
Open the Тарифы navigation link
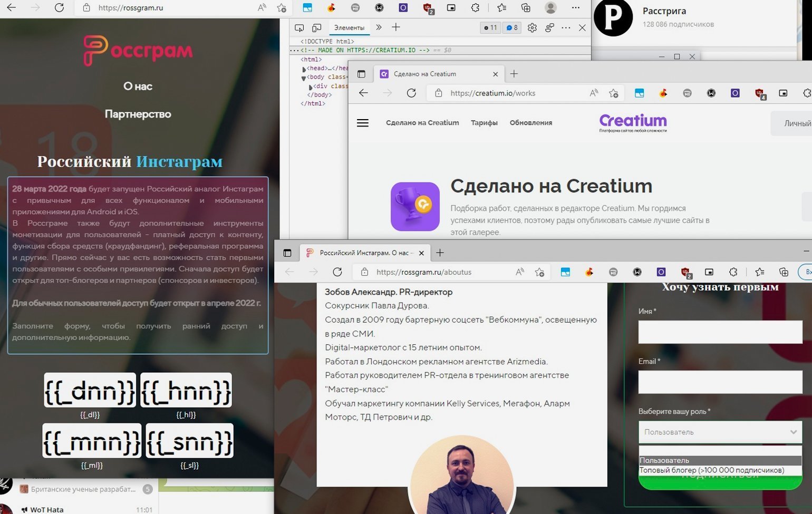[484, 123]
